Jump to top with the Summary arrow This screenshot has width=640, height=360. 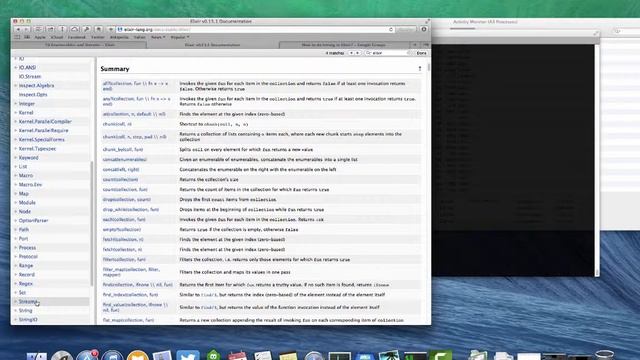[x=420, y=69]
